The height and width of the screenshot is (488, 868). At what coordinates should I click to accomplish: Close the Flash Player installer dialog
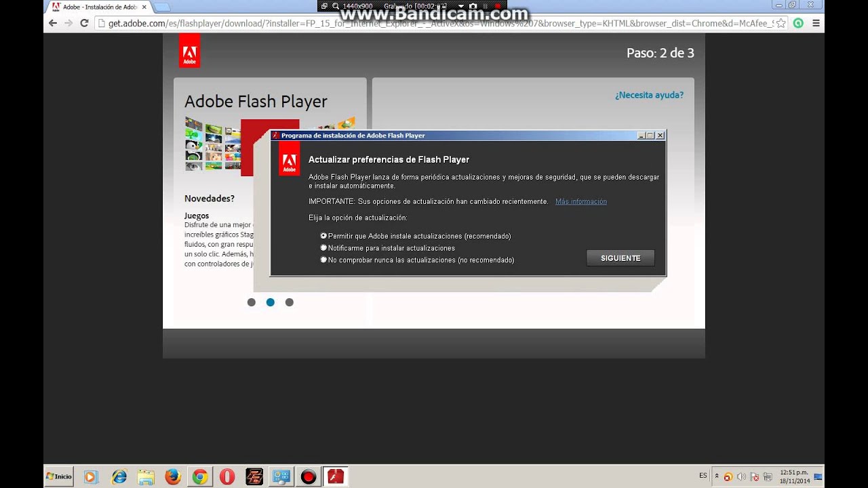(660, 136)
